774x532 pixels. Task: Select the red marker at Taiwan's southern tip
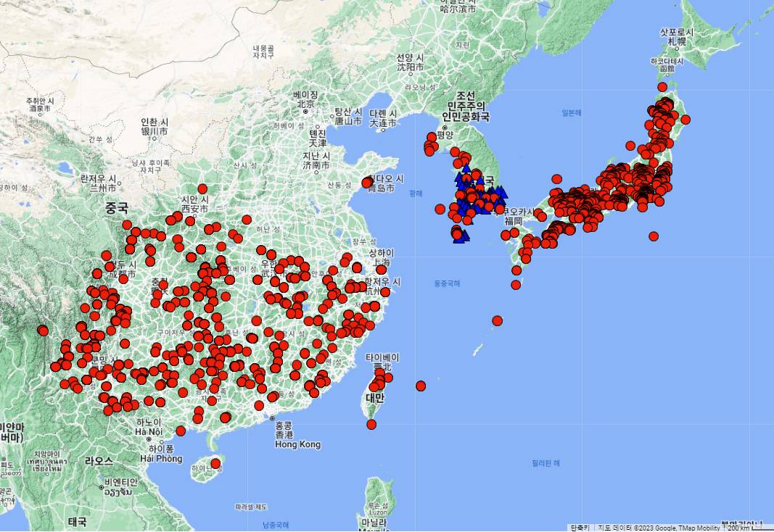[371, 424]
